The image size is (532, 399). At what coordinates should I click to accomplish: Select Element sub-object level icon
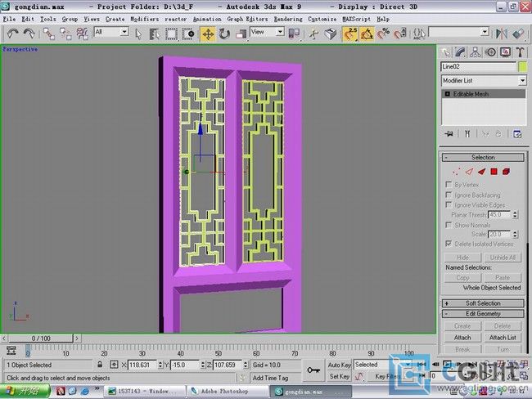(506, 172)
